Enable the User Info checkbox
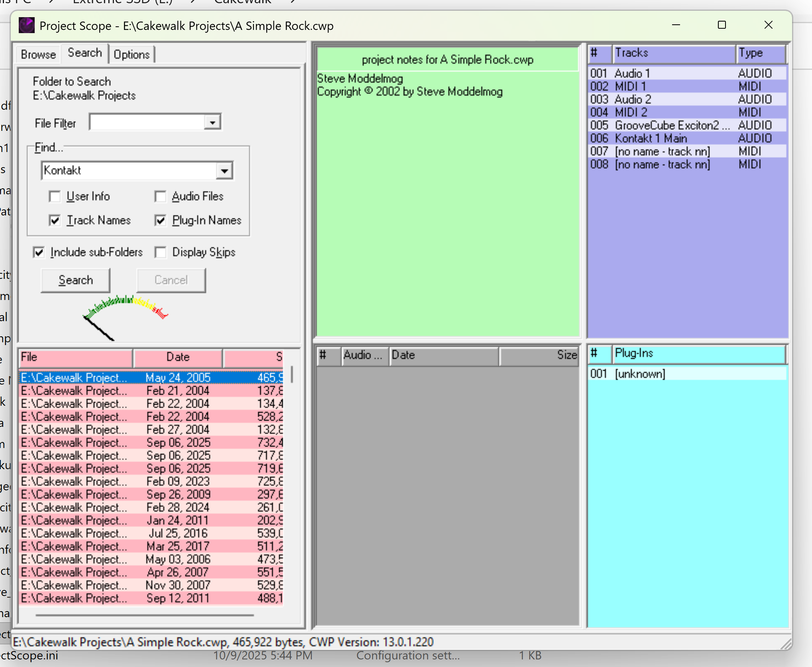Viewport: 812px width, 667px height. coord(55,197)
